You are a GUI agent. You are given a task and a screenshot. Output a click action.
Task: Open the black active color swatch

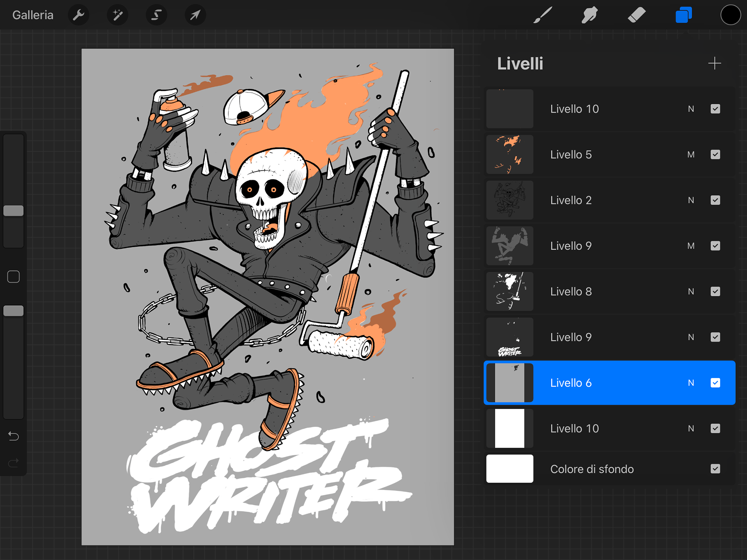(730, 15)
